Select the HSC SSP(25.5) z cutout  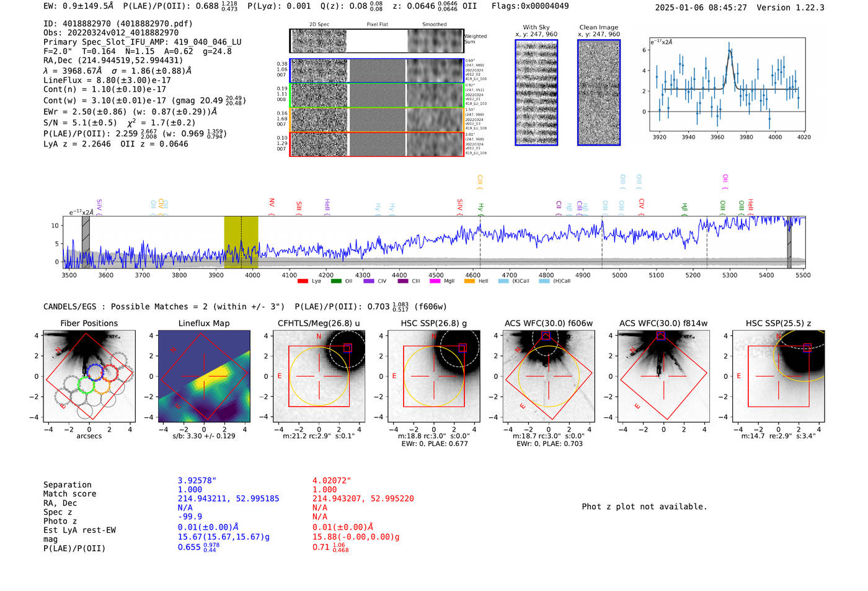[x=778, y=376]
